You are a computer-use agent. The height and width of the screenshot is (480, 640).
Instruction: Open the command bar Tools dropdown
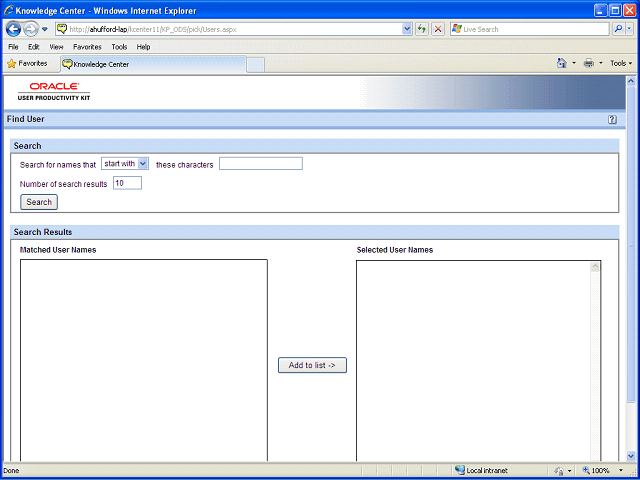pyautogui.click(x=621, y=63)
